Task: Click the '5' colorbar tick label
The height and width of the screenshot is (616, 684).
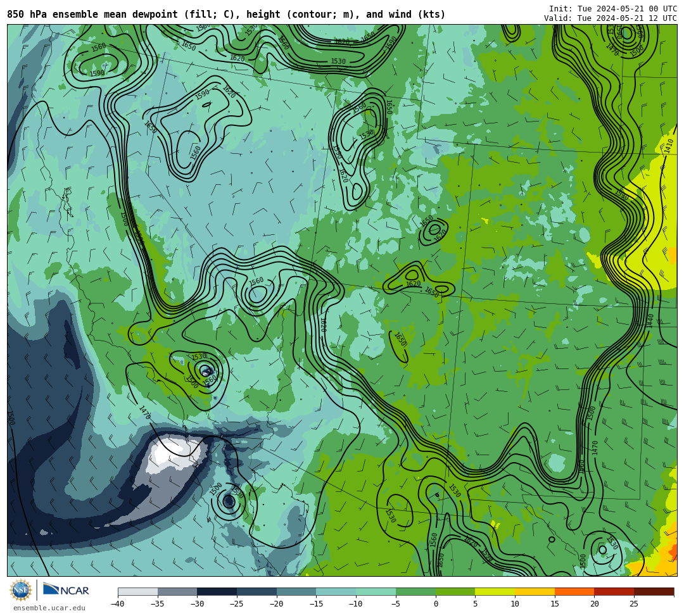Action: click(476, 604)
